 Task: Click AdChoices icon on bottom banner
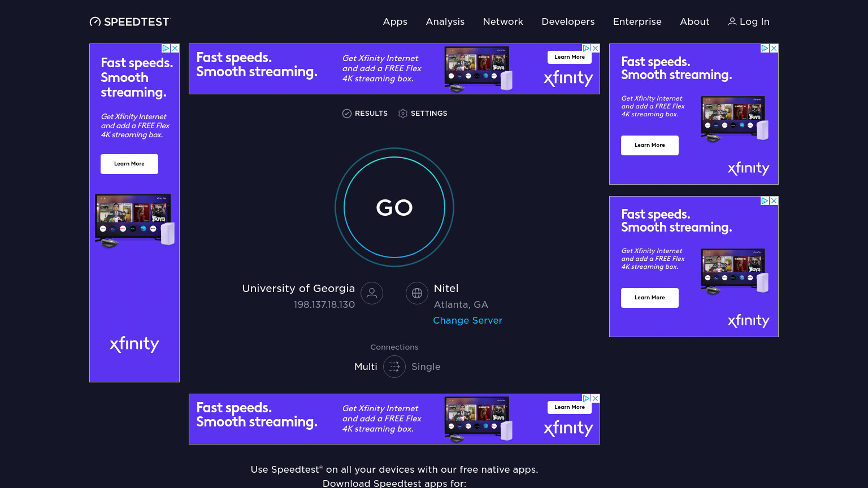[587, 399]
